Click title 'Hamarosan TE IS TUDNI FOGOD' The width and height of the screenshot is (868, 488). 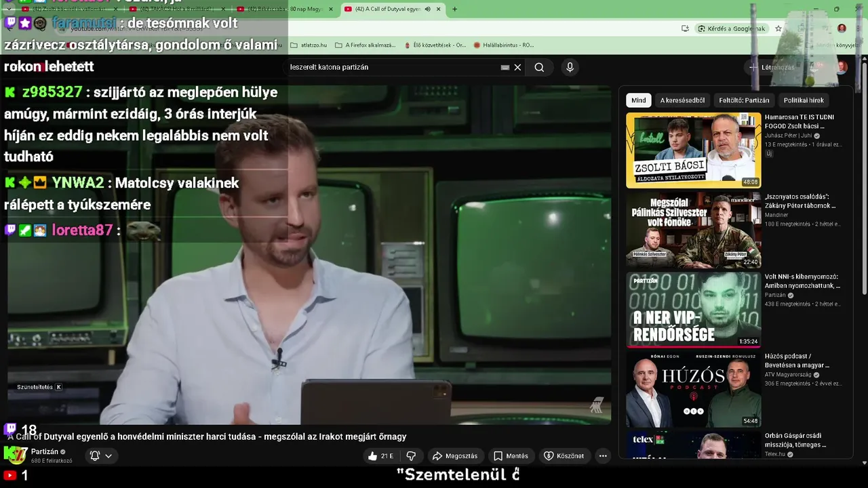(x=800, y=121)
